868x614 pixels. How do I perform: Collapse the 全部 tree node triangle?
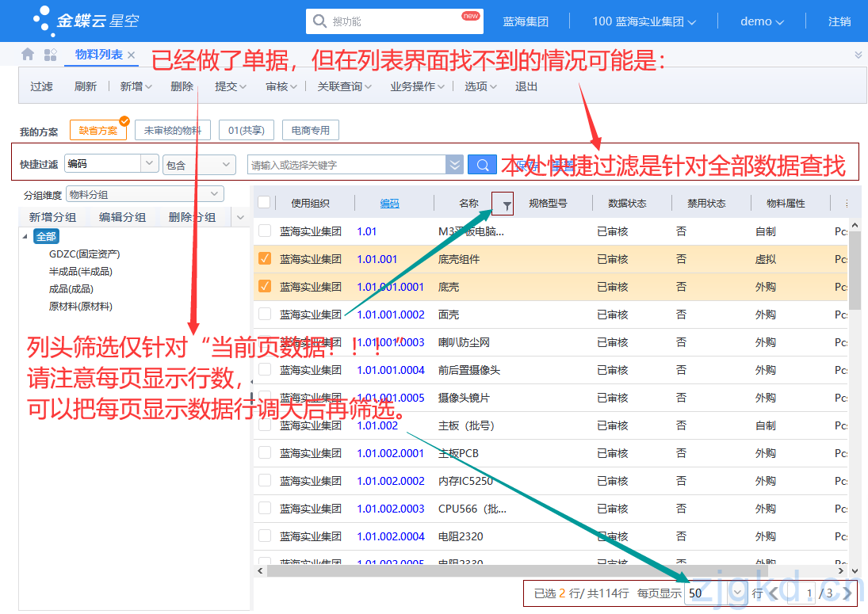coord(25,236)
